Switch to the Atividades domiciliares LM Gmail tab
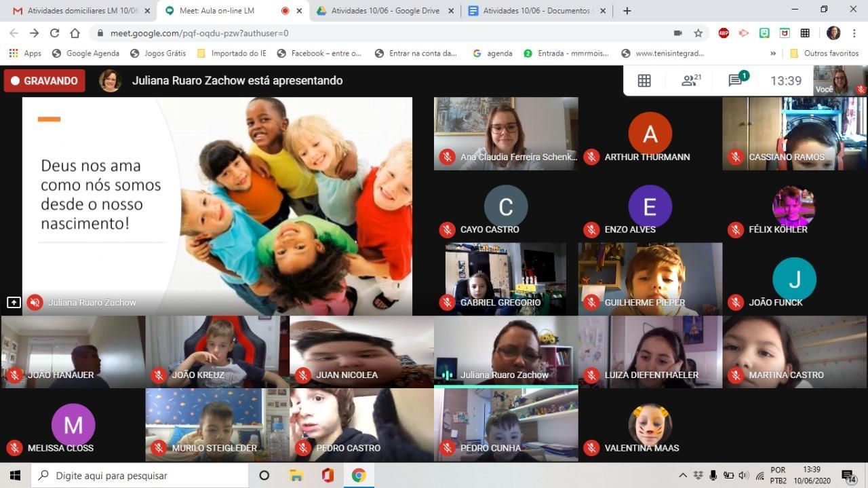868x488 pixels. (80, 11)
